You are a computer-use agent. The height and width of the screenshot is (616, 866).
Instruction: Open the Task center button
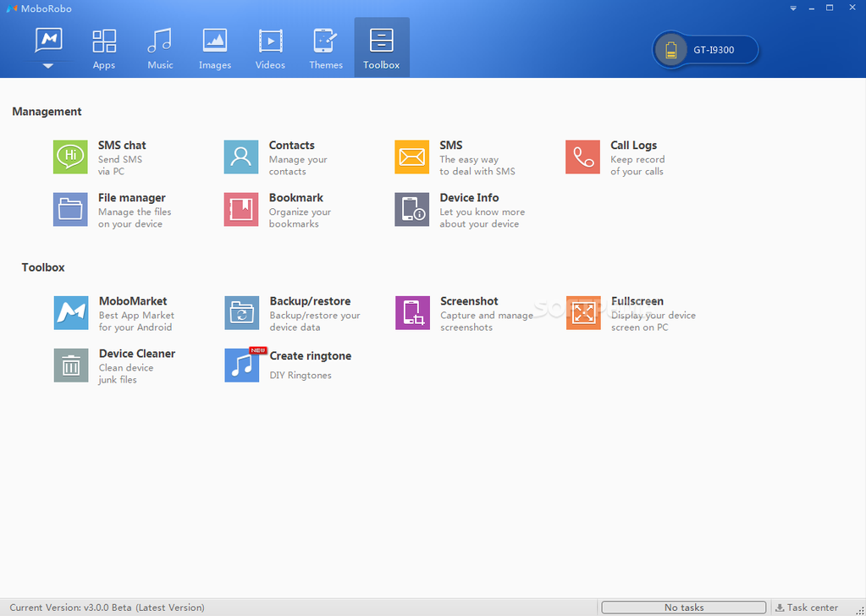click(x=807, y=608)
